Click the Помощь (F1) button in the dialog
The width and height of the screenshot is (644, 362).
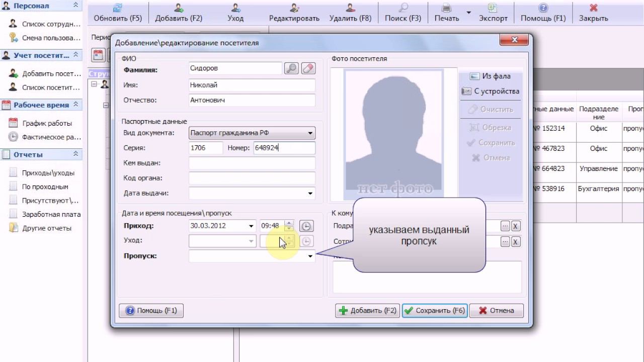pos(151,311)
